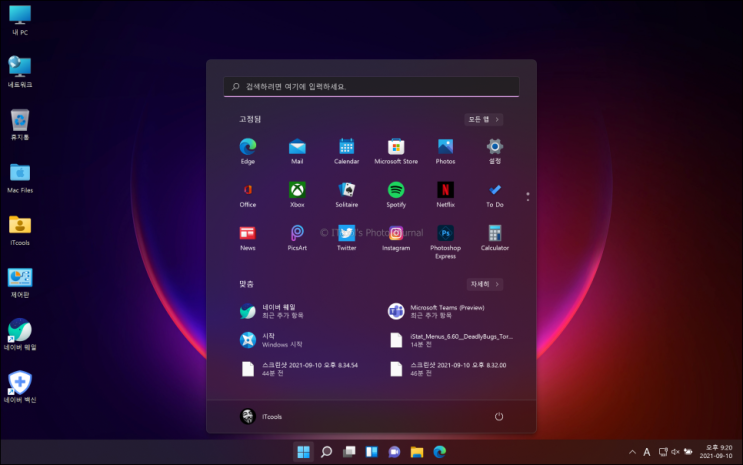
Task: Click the taskbar Search icon
Action: (x=326, y=452)
